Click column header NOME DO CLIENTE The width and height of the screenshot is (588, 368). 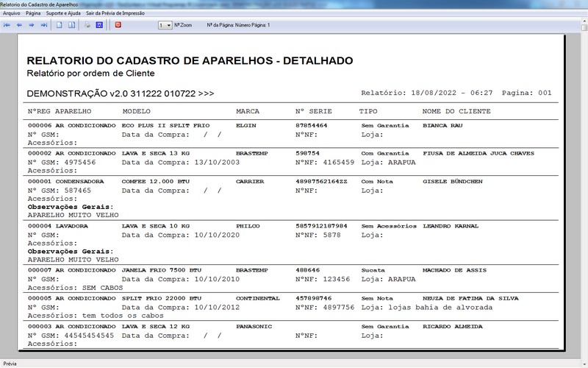tap(456, 111)
